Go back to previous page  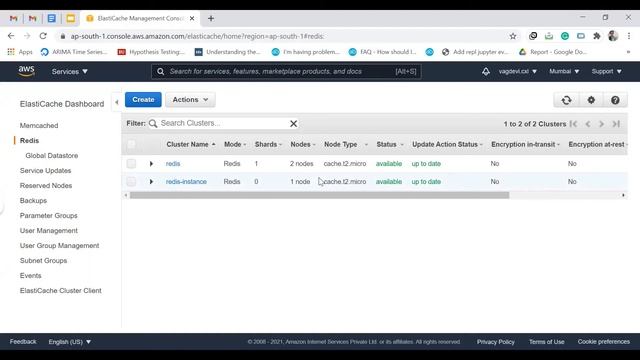tap(11, 36)
